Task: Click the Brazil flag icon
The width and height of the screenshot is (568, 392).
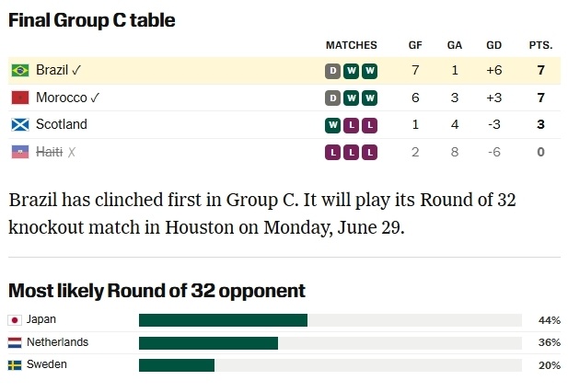Action: click(20, 70)
